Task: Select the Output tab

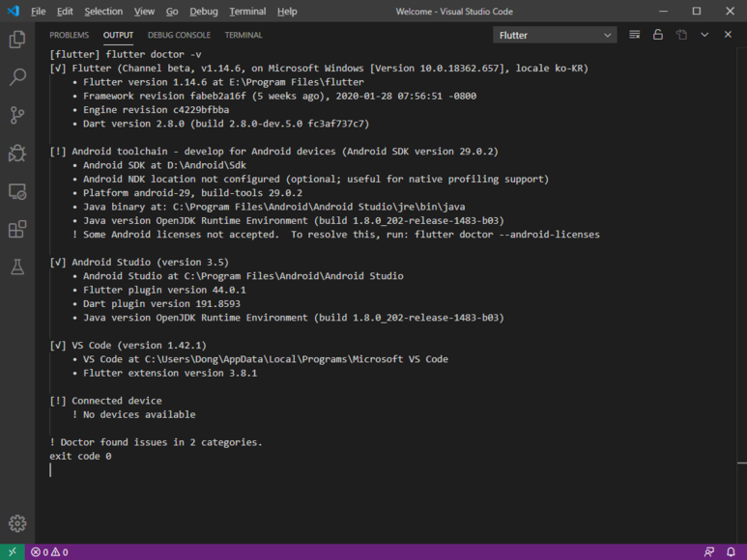Action: click(118, 35)
